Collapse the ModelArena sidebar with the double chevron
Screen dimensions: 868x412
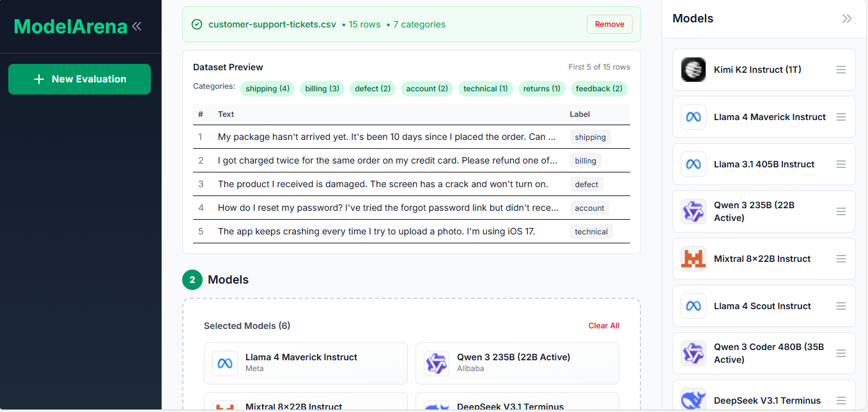coord(137,26)
